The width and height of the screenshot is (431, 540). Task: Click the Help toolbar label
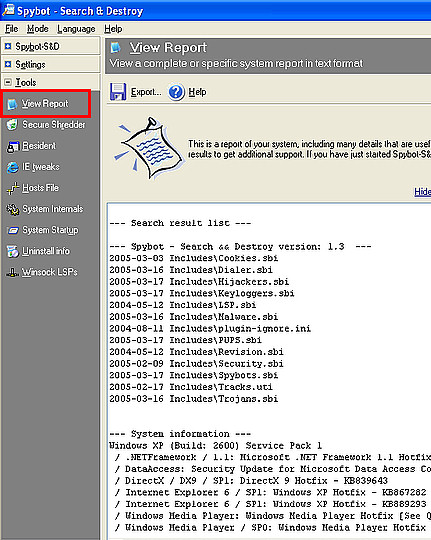(197, 92)
